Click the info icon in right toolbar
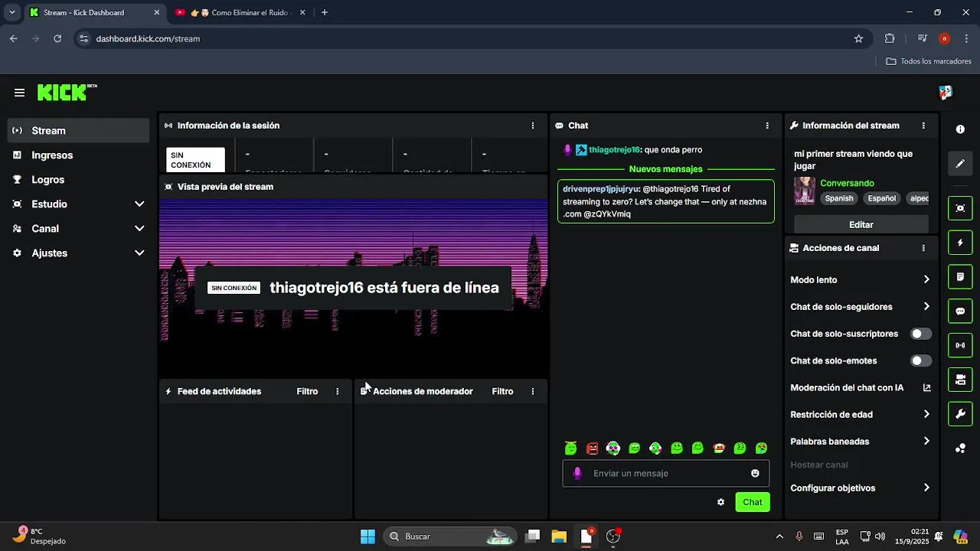This screenshot has height=551, width=980. point(960,129)
